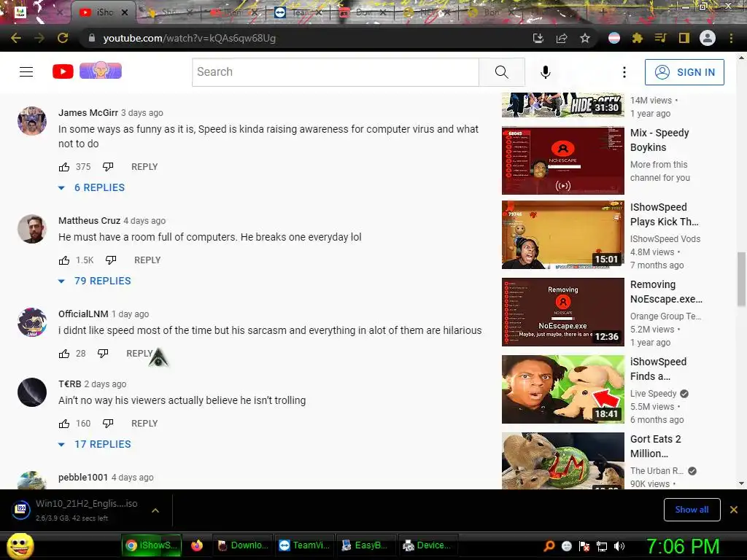Click James McGirr's profile avatar

click(32, 121)
